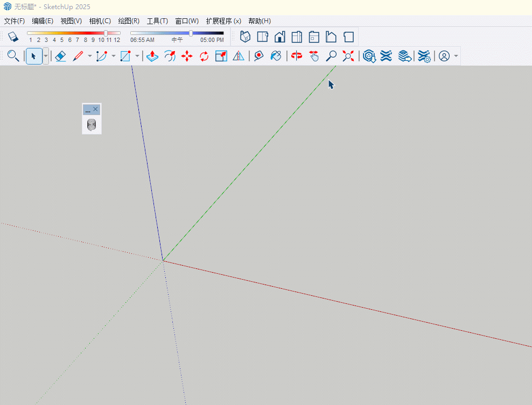Open the Line tool dropdown arrow
The width and height of the screenshot is (532, 405).
pos(90,56)
